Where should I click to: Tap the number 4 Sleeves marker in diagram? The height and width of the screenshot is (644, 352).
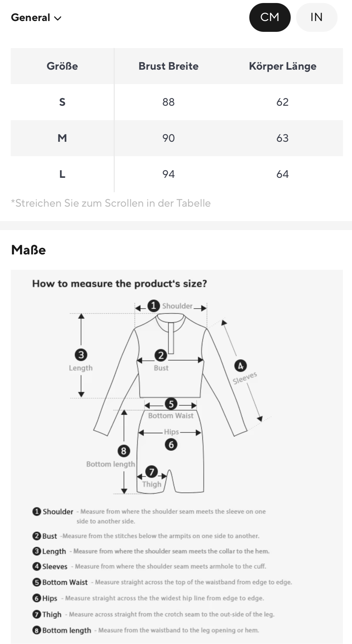click(240, 366)
